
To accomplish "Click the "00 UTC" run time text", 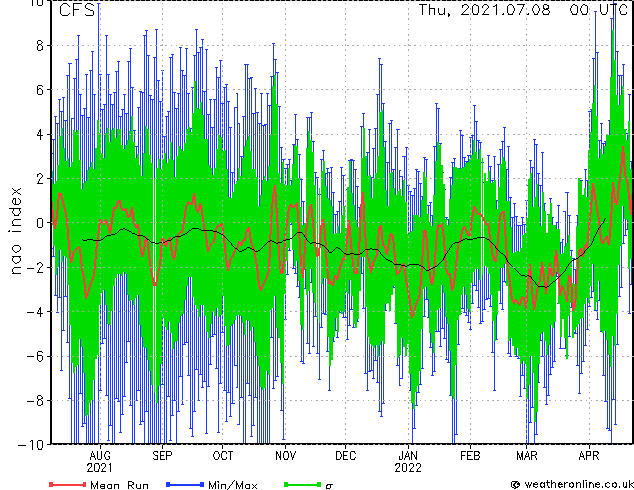I will (x=599, y=10).
